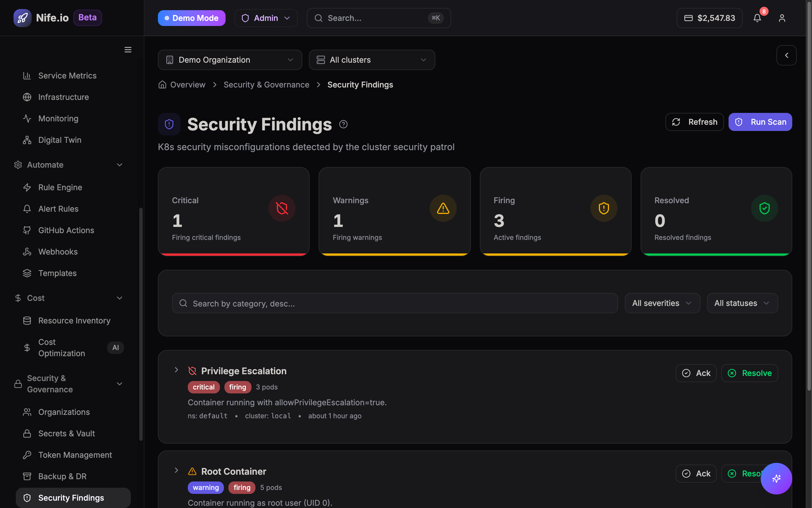Acknowledge the Root Container finding
The image size is (812, 508).
point(696,474)
